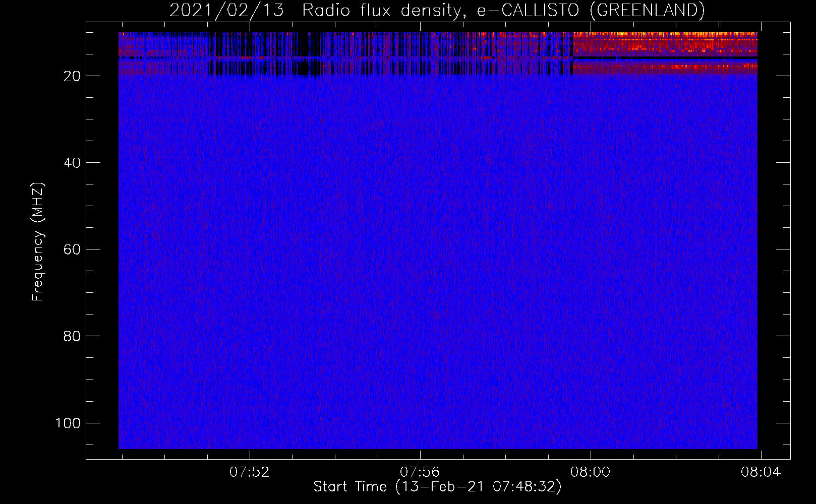Image resolution: width=816 pixels, height=504 pixels.
Task: Click the 'Start Time (13-Feb-21 07:48:32)' axis label
Action: [437, 487]
